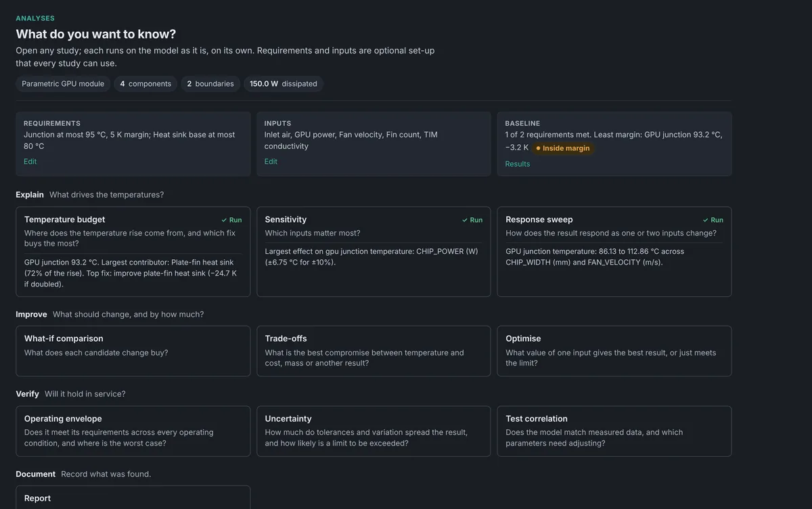The width and height of the screenshot is (812, 509).
Task: Click Edit under Inputs
Action: [x=271, y=162]
